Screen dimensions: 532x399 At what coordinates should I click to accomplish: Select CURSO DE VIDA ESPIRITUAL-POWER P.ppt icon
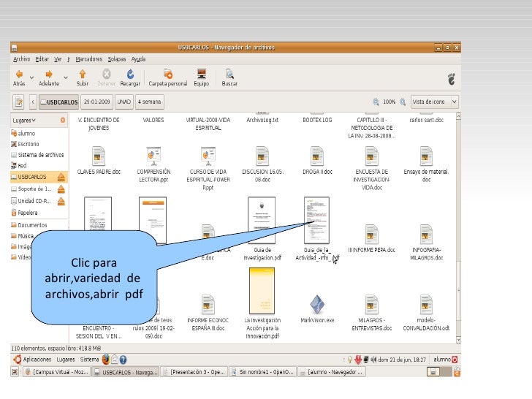[208, 156]
